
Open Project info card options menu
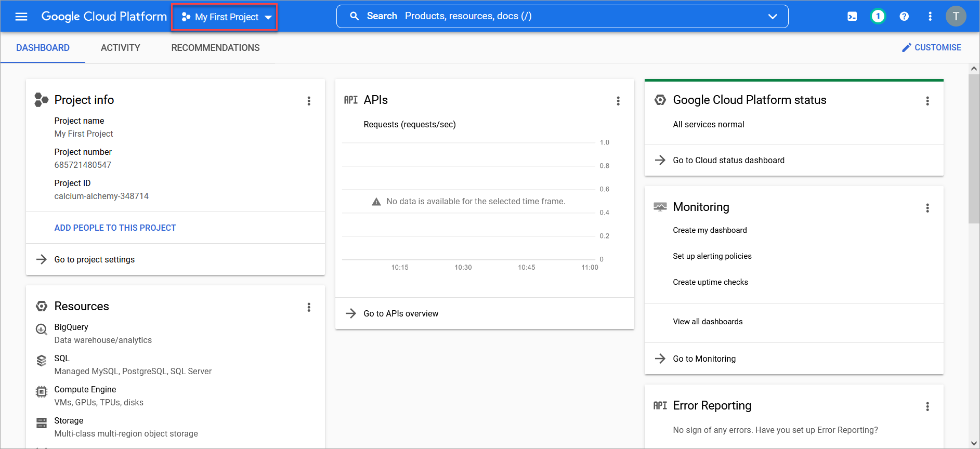[309, 101]
